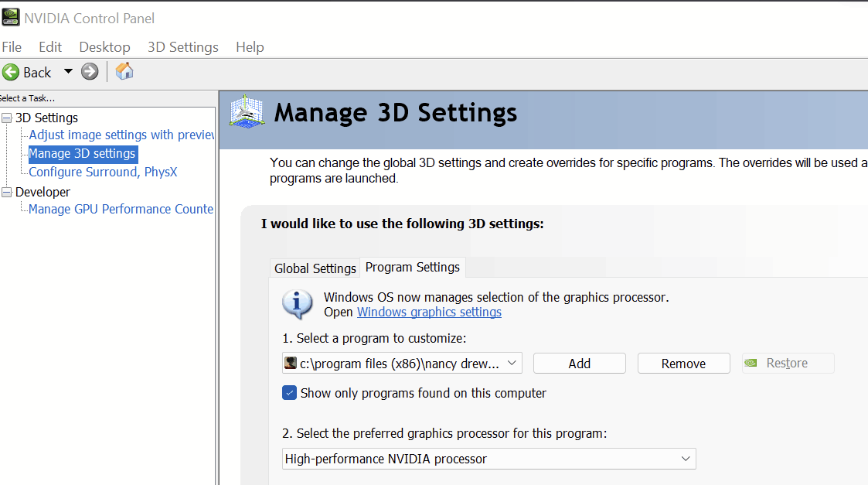Click the blue information icon
Image resolution: width=868 pixels, height=485 pixels.
point(298,305)
